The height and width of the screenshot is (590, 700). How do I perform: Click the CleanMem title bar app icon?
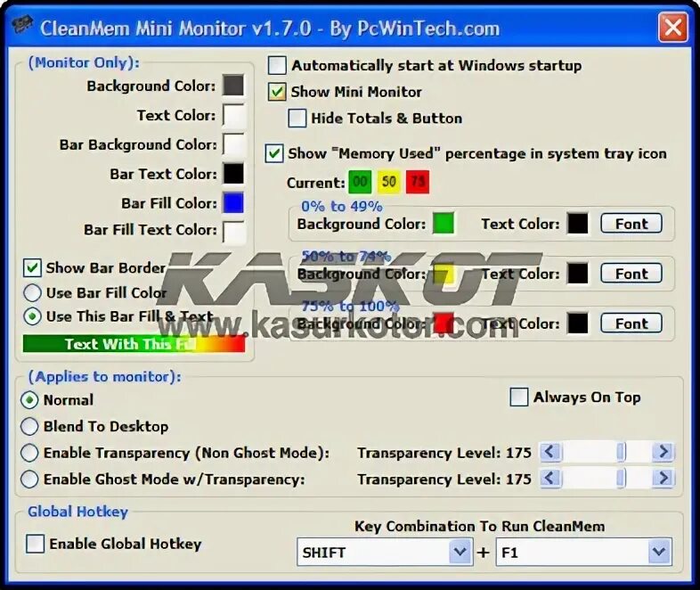pos(21,26)
